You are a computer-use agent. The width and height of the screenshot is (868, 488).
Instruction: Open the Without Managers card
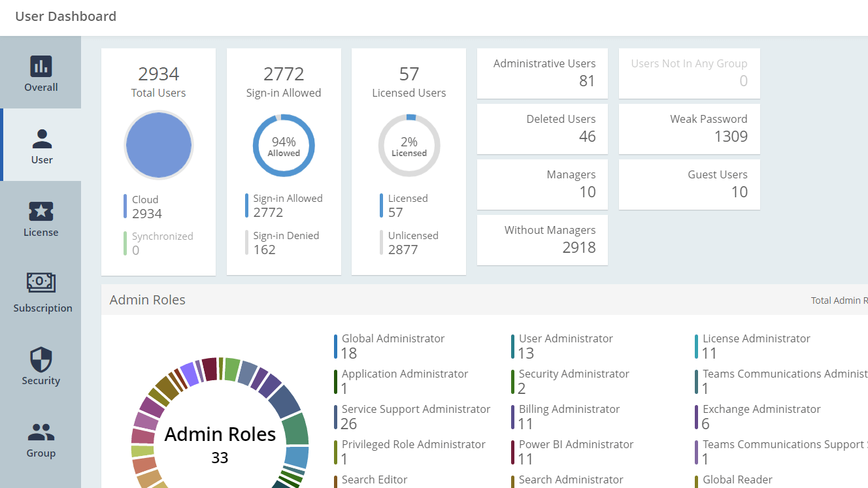click(542, 239)
